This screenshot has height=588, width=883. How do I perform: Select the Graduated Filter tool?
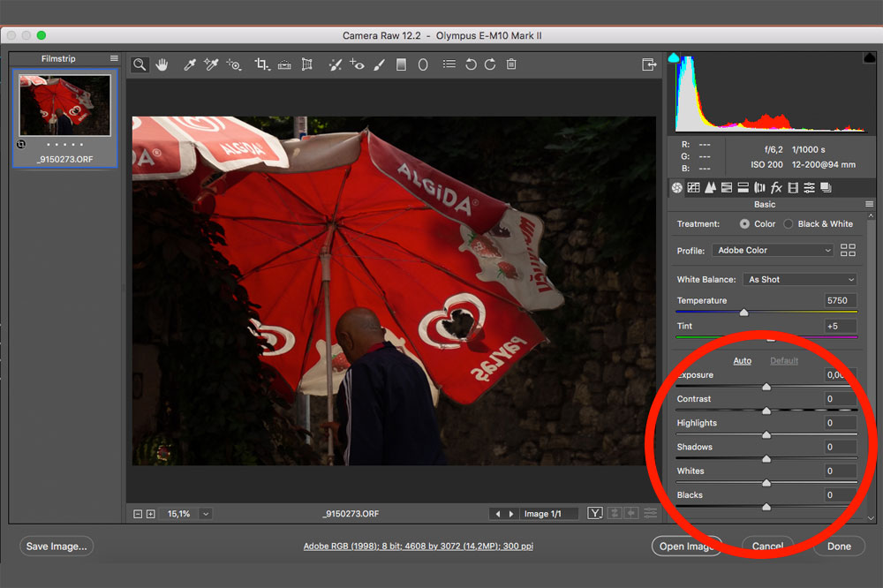(401, 64)
